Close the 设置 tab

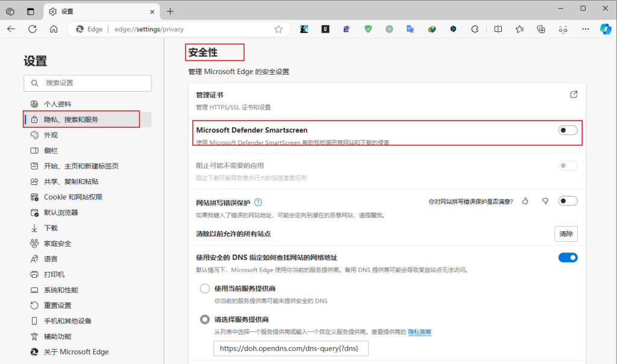[152, 12]
